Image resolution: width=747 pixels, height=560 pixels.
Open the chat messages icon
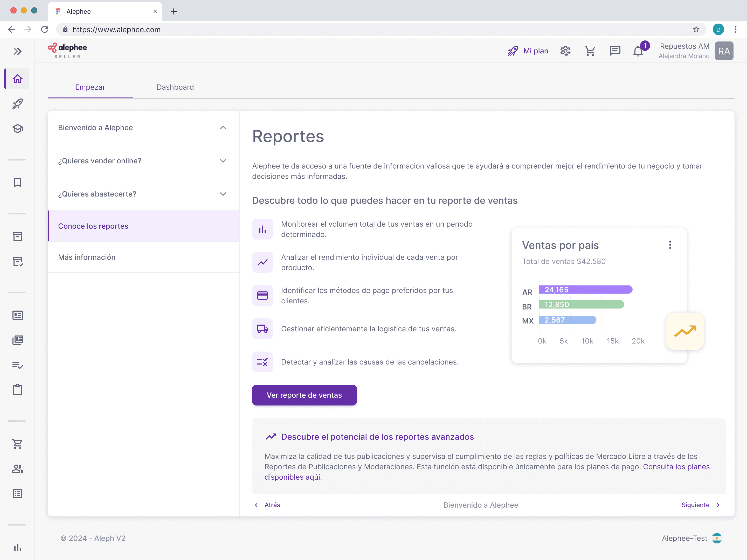615,51
